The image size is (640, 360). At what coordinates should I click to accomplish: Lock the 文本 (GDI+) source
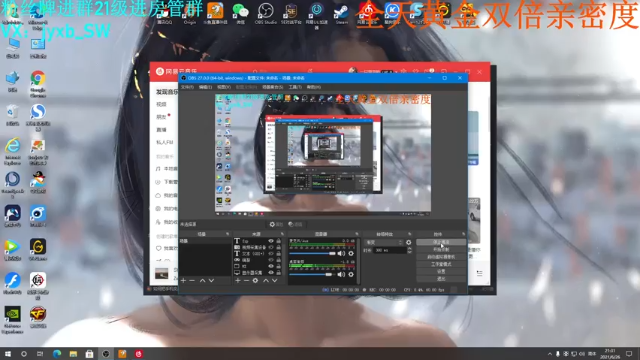(278, 253)
